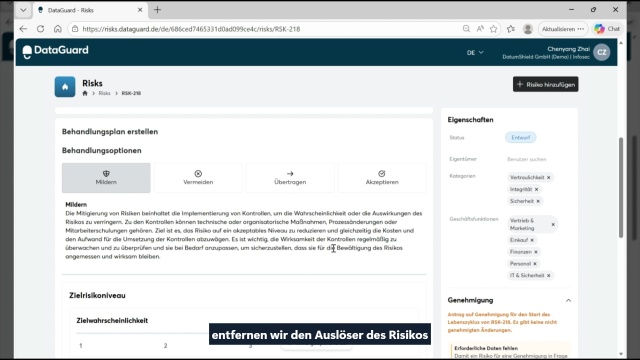Open browser profile avatar icon
The width and height of the screenshot is (640, 360).
(x=528, y=29)
